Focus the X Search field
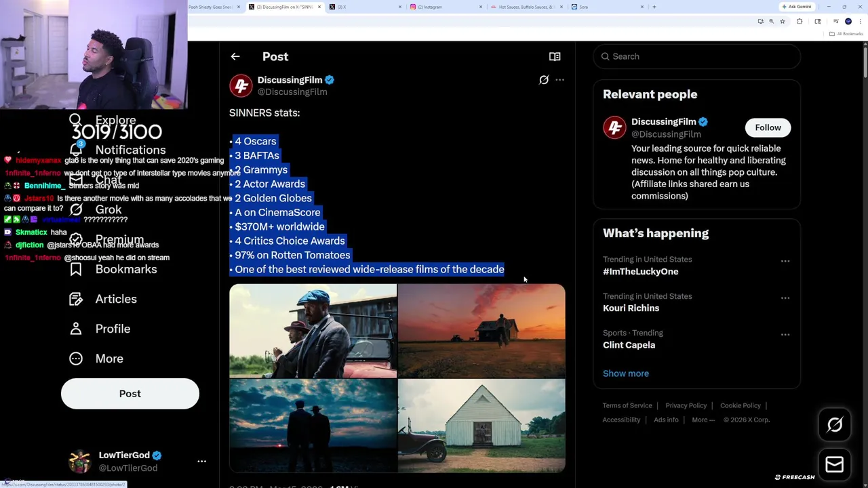Viewport: 868px width, 488px height. click(x=696, y=56)
